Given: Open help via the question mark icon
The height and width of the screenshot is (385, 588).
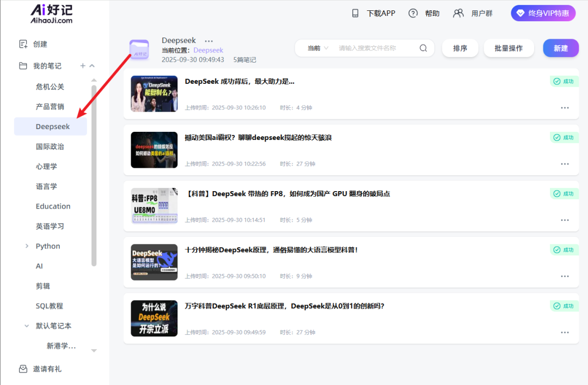Looking at the screenshot, I should [x=413, y=13].
